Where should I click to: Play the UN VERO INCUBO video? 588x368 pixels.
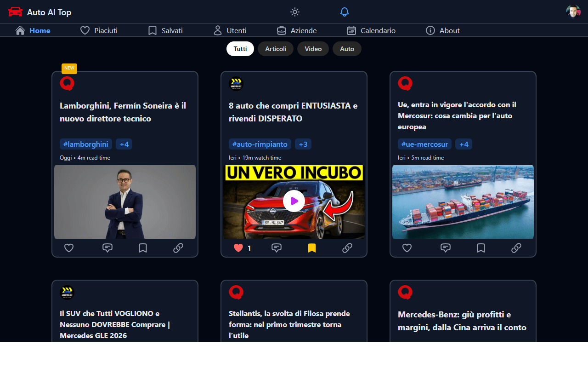tap(294, 201)
